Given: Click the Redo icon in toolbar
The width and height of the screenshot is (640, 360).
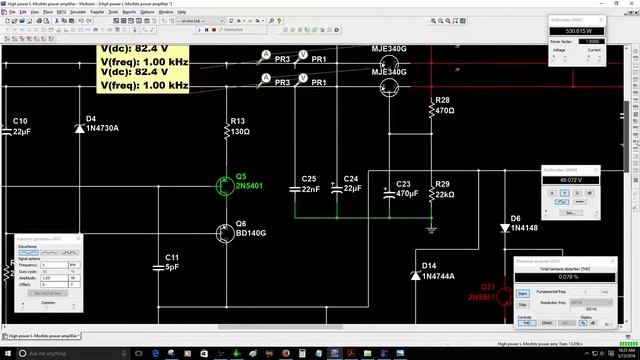Looking at the screenshot, I should tap(89, 21).
